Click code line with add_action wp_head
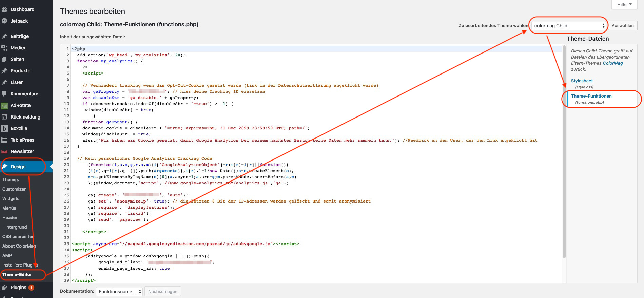 [x=131, y=55]
